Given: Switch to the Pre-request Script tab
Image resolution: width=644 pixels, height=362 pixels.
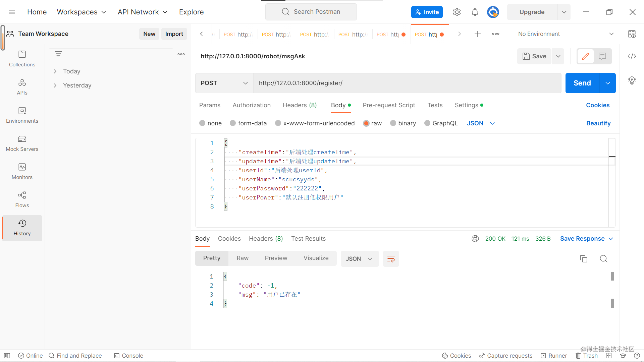Looking at the screenshot, I should click(389, 105).
